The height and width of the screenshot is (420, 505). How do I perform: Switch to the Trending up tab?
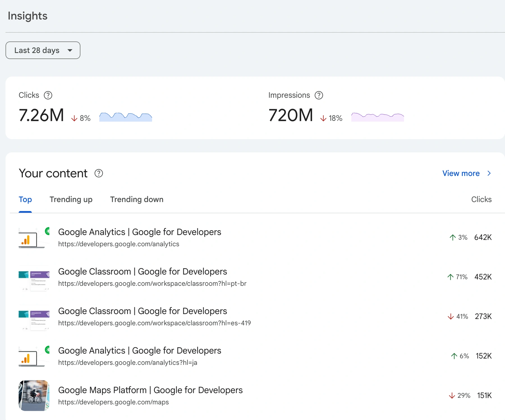click(71, 199)
